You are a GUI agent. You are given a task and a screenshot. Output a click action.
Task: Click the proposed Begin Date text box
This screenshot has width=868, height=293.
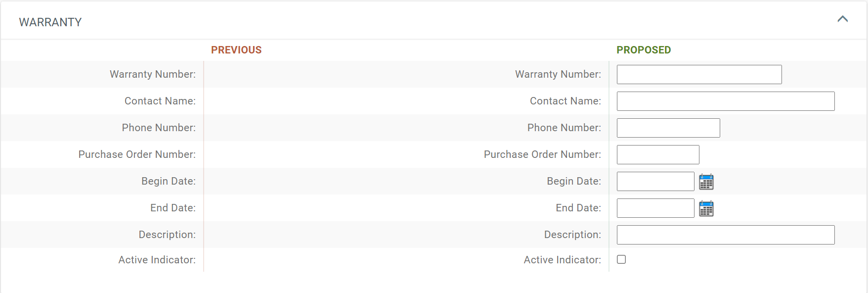point(655,181)
